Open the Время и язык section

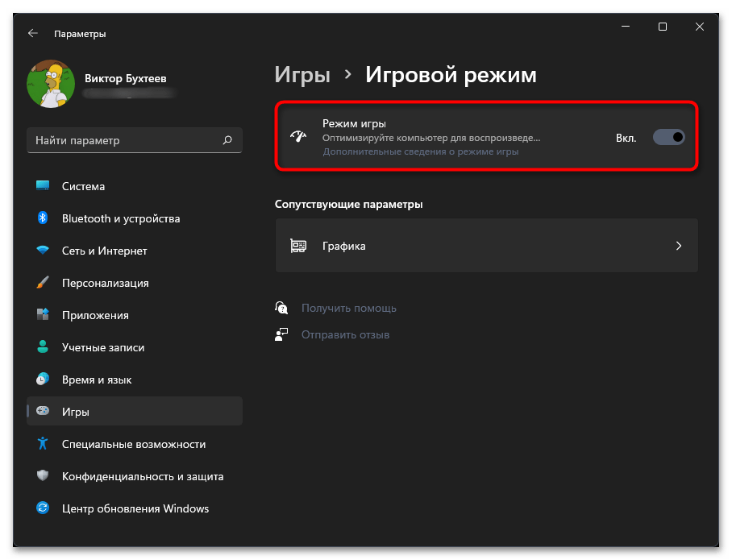[x=135, y=380]
